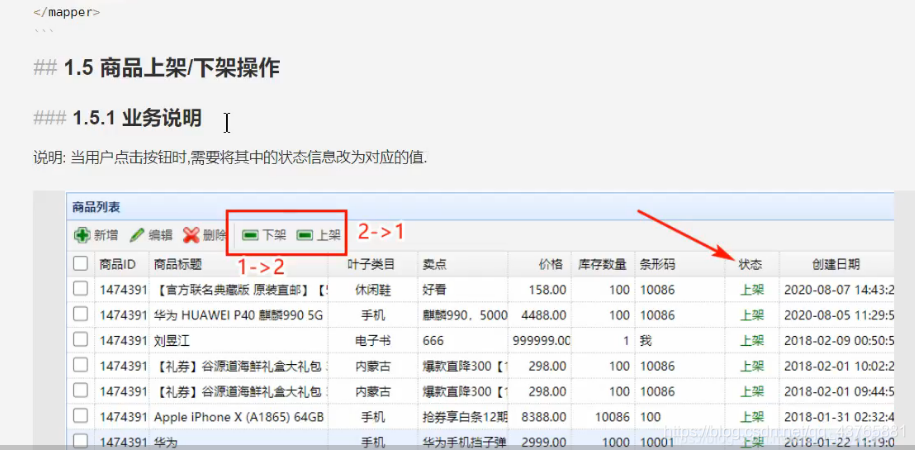Click the 商品ID column header
The image size is (915, 450).
coord(118,264)
